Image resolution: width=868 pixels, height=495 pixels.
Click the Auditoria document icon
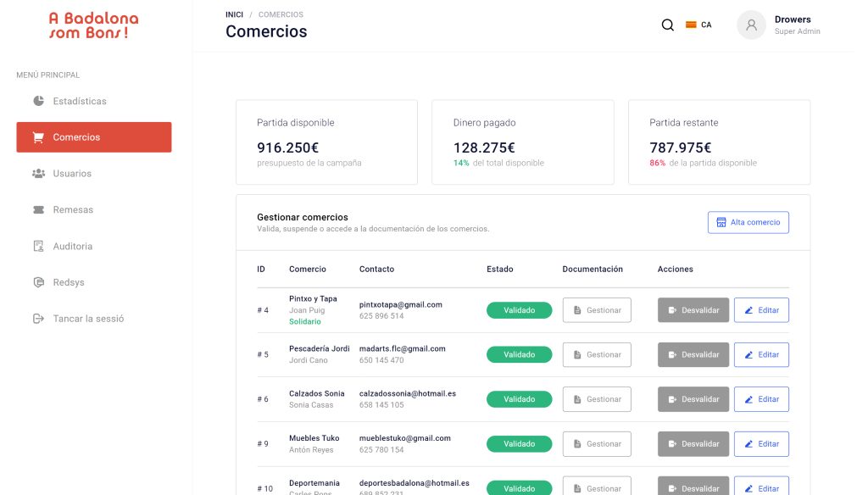38,246
